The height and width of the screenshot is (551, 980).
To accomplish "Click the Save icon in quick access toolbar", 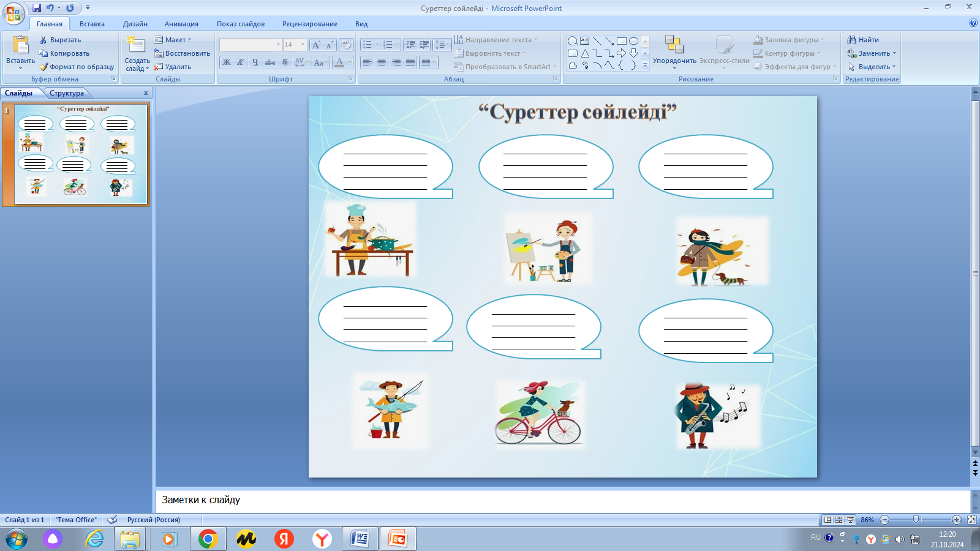I will coord(37,8).
